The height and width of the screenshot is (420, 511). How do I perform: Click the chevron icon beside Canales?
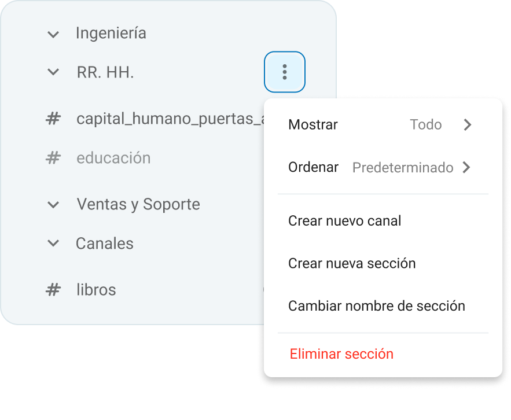click(x=53, y=244)
